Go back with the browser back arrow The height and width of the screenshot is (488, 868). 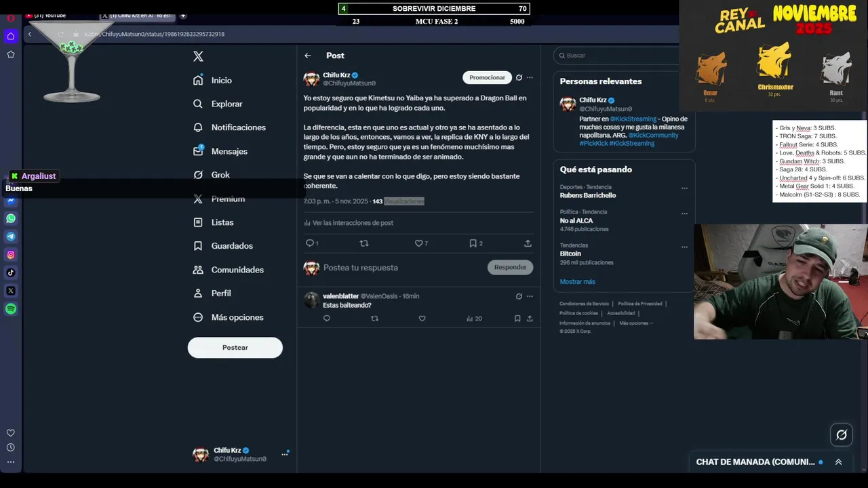(29, 34)
